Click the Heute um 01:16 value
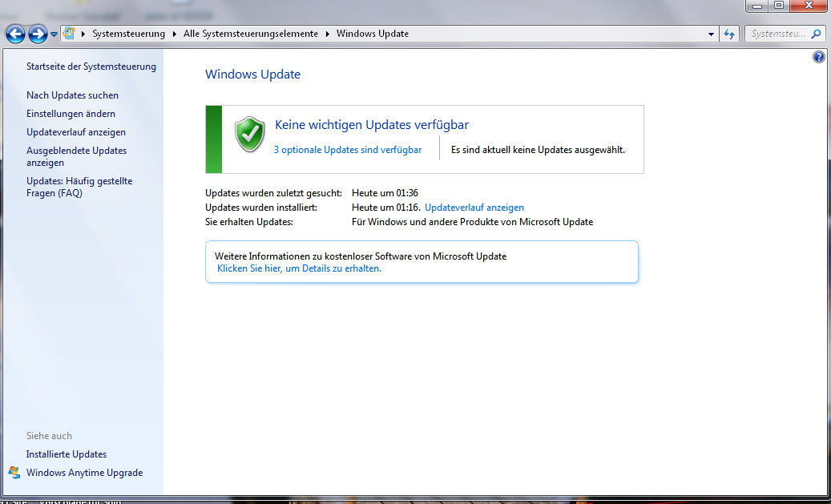Image resolution: width=831 pixels, height=504 pixels. pyautogui.click(x=385, y=208)
